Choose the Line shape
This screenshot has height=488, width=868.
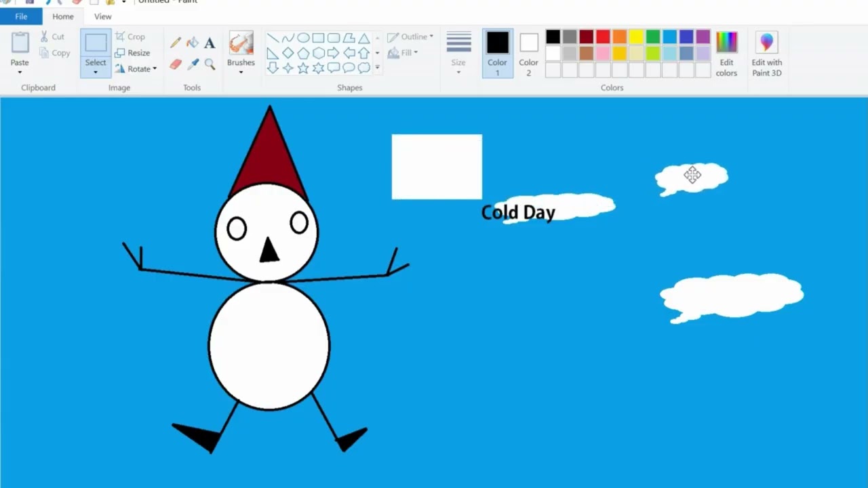point(273,38)
